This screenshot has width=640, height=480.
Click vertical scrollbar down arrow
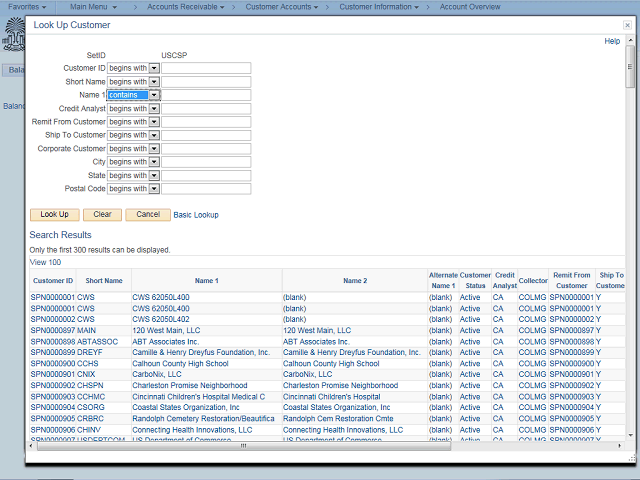(630, 436)
